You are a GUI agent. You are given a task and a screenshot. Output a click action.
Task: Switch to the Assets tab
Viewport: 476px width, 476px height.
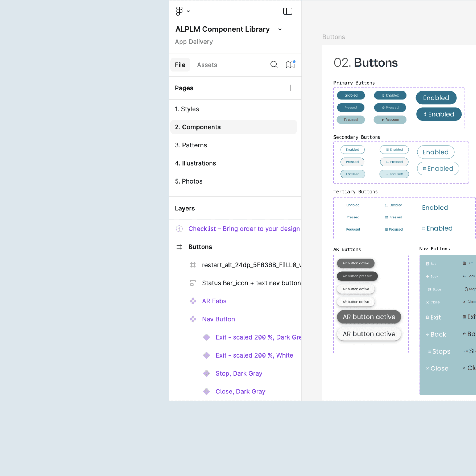pos(207,65)
